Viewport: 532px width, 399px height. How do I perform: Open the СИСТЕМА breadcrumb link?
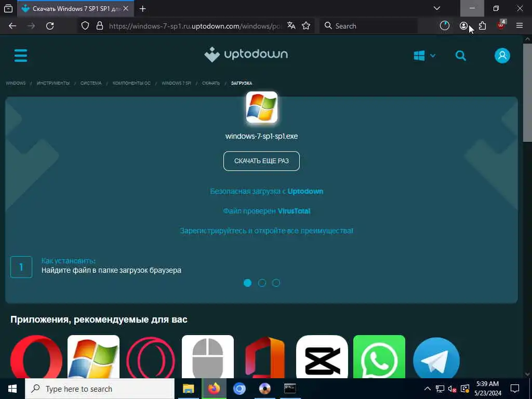click(x=91, y=83)
